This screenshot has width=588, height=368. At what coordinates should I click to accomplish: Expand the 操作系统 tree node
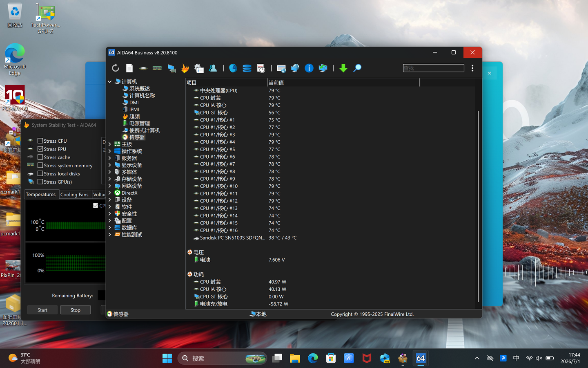[110, 151]
